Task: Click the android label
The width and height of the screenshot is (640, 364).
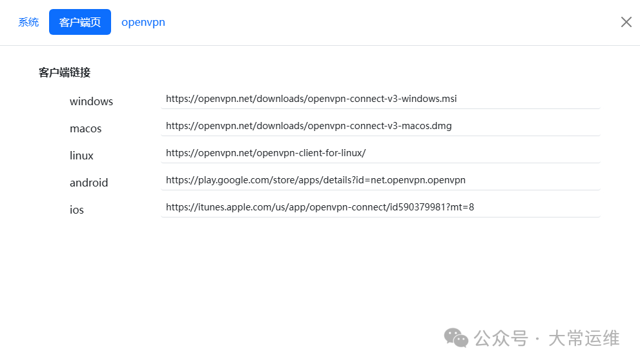Action: point(89,183)
